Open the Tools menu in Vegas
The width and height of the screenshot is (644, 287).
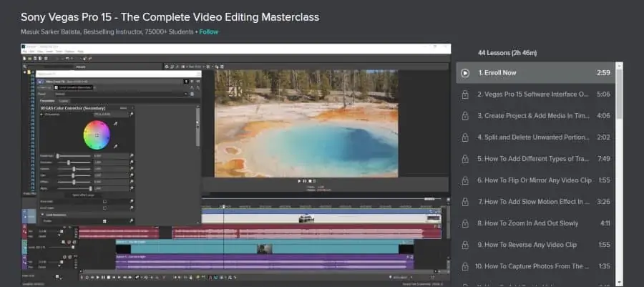point(59,52)
